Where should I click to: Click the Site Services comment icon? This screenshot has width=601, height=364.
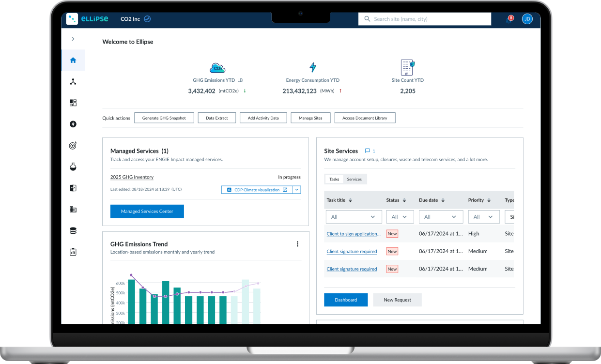click(367, 151)
